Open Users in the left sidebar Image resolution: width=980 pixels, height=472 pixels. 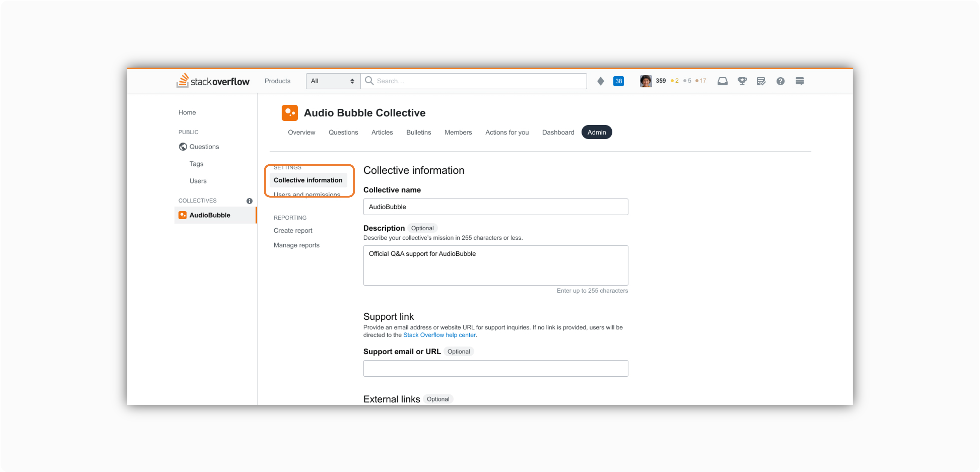198,181
